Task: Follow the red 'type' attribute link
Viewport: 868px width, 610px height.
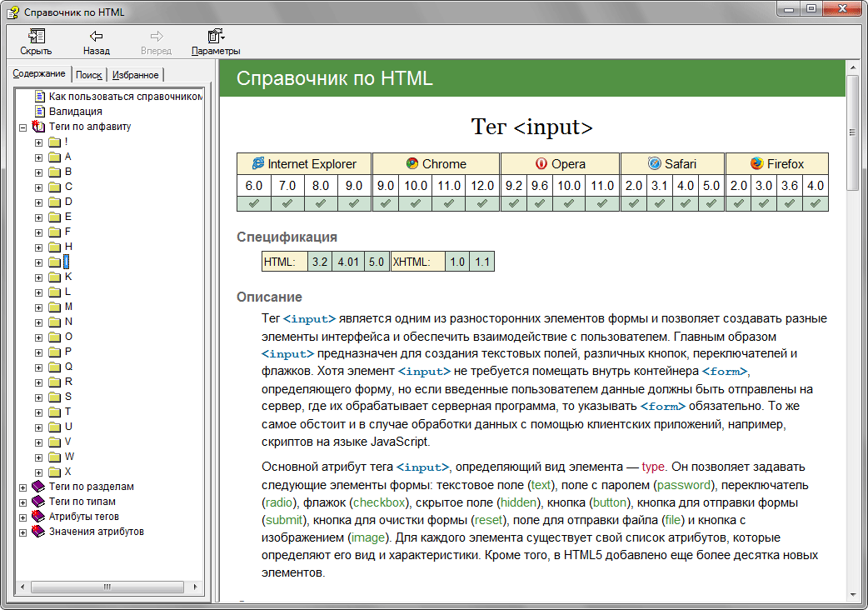Action: click(653, 467)
